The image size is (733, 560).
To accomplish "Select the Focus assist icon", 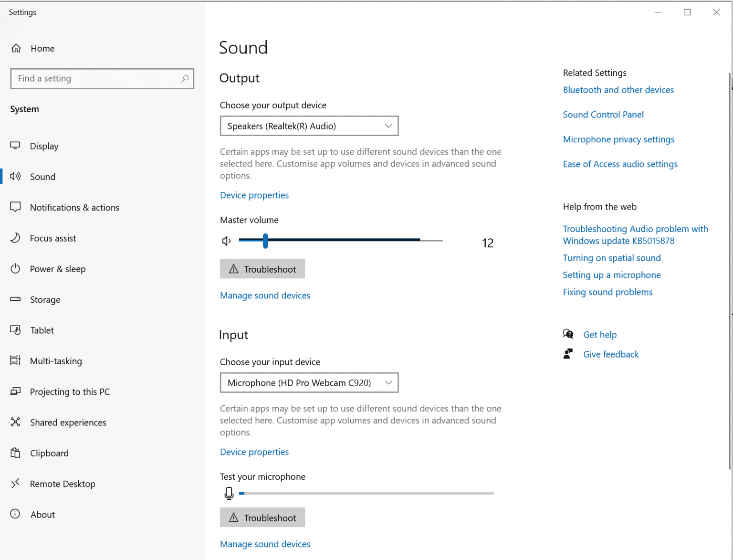I will (x=16, y=238).
